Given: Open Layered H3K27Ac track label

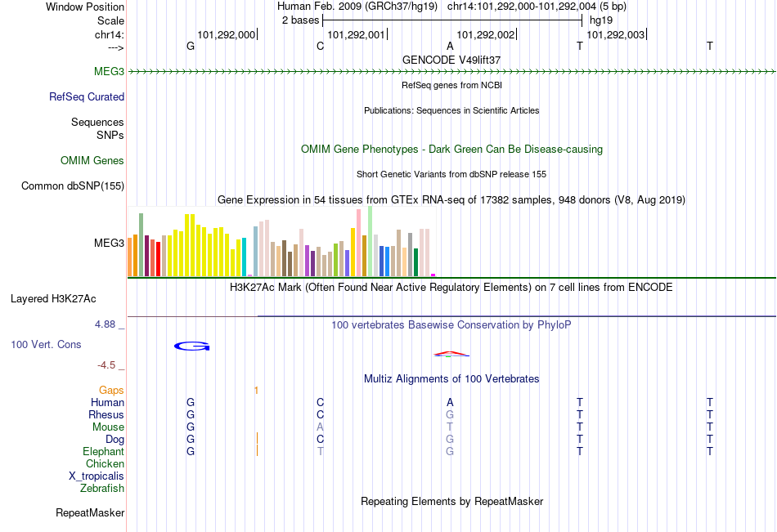Looking at the screenshot, I should 53,299.
